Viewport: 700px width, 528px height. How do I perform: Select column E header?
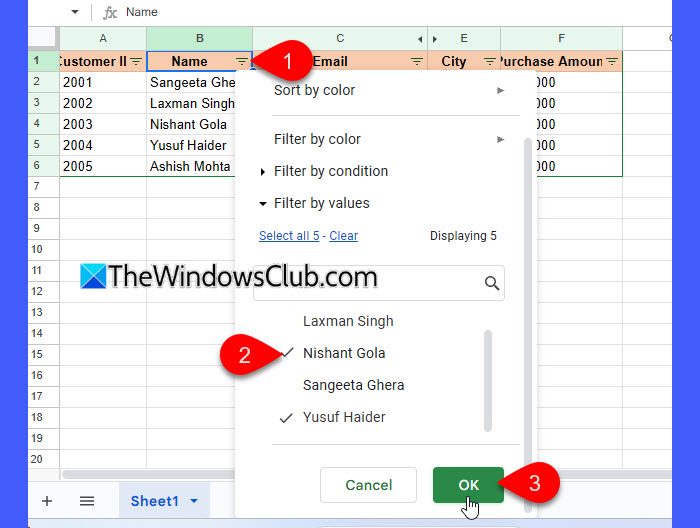[464, 38]
